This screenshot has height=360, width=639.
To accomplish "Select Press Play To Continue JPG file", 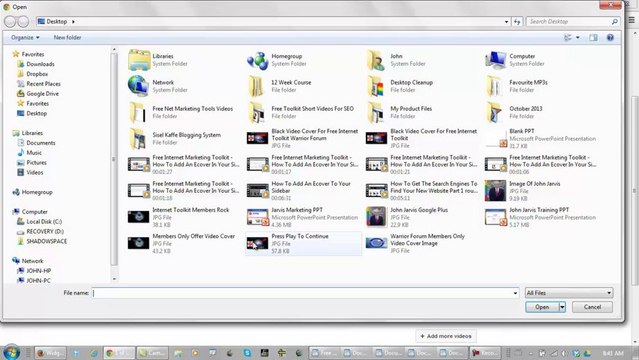I will 303,243.
